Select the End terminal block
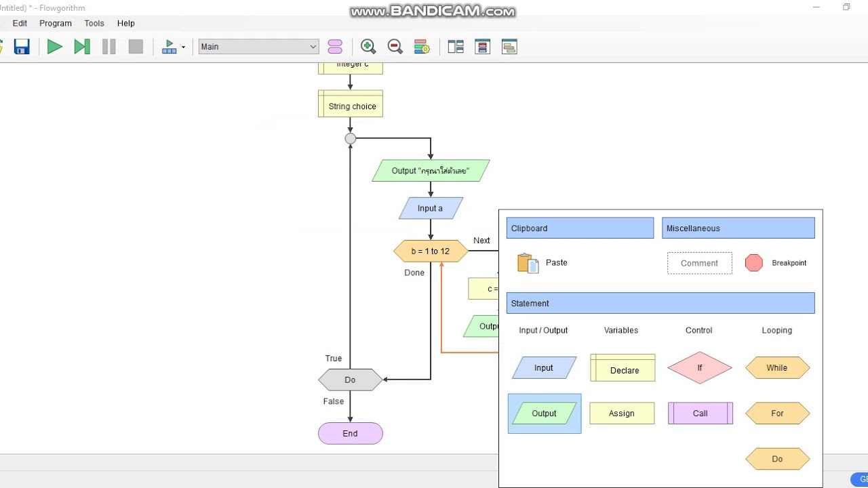Viewport: 868px width, 488px height. click(351, 434)
